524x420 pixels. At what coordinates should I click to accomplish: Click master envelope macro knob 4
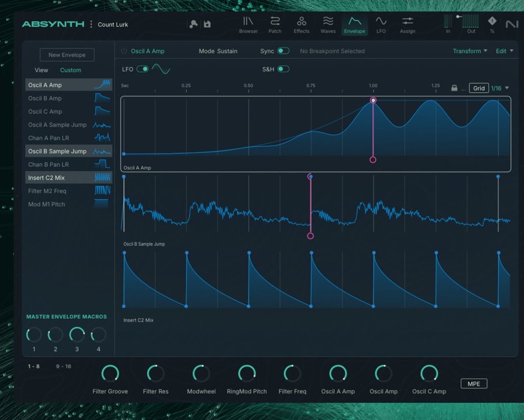tap(99, 335)
